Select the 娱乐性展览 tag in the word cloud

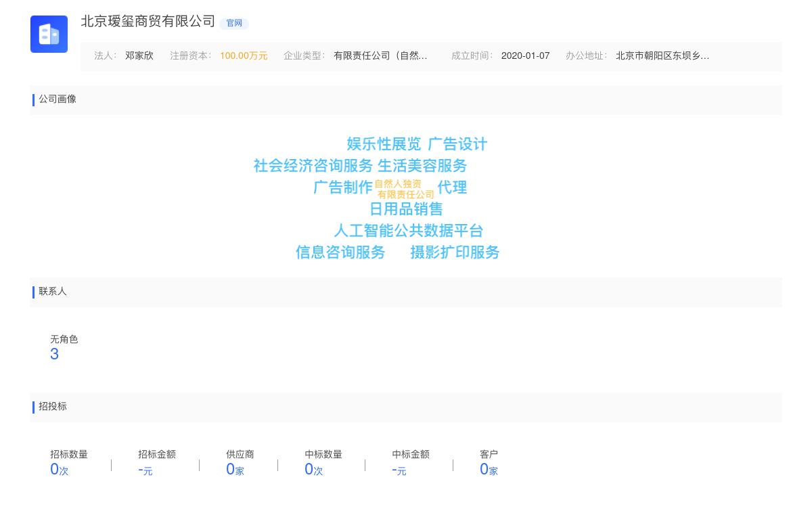pyautogui.click(x=382, y=143)
